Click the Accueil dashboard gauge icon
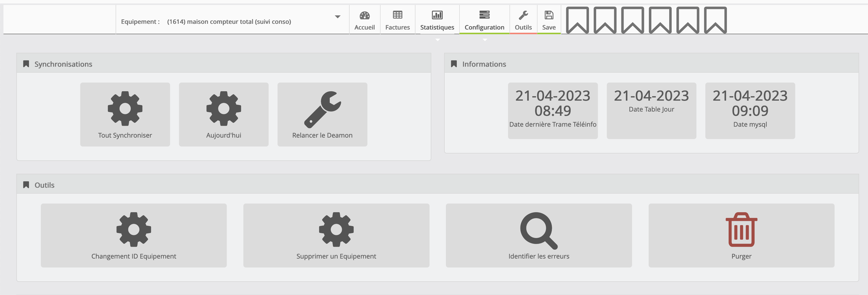Viewport: 868px width, 295px height. click(365, 15)
